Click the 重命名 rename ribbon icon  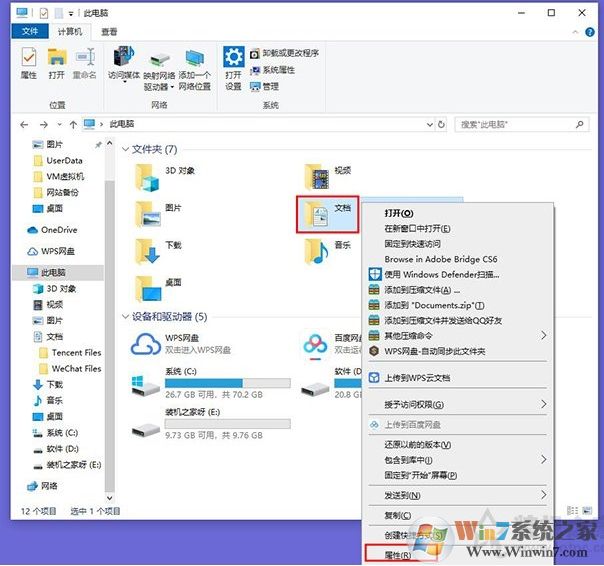click(x=85, y=63)
